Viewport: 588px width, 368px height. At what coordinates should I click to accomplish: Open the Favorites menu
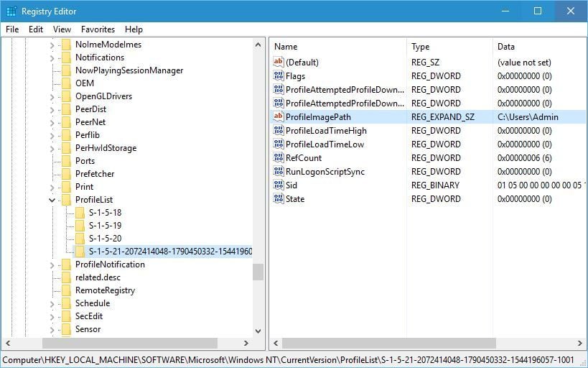click(98, 29)
